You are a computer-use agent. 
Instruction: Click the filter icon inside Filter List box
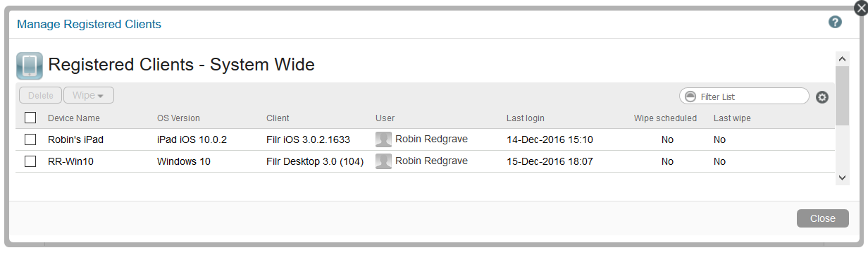[x=690, y=97]
